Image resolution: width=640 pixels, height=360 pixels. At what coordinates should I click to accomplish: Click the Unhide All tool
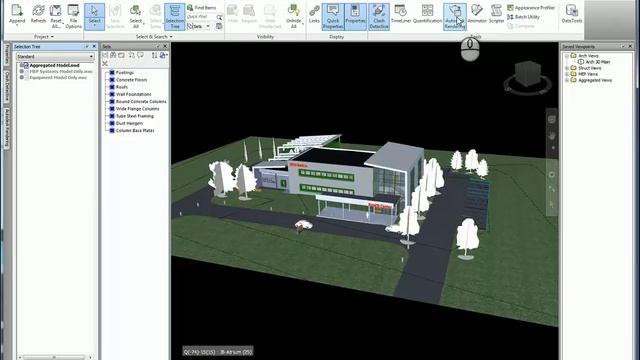[x=293, y=16]
